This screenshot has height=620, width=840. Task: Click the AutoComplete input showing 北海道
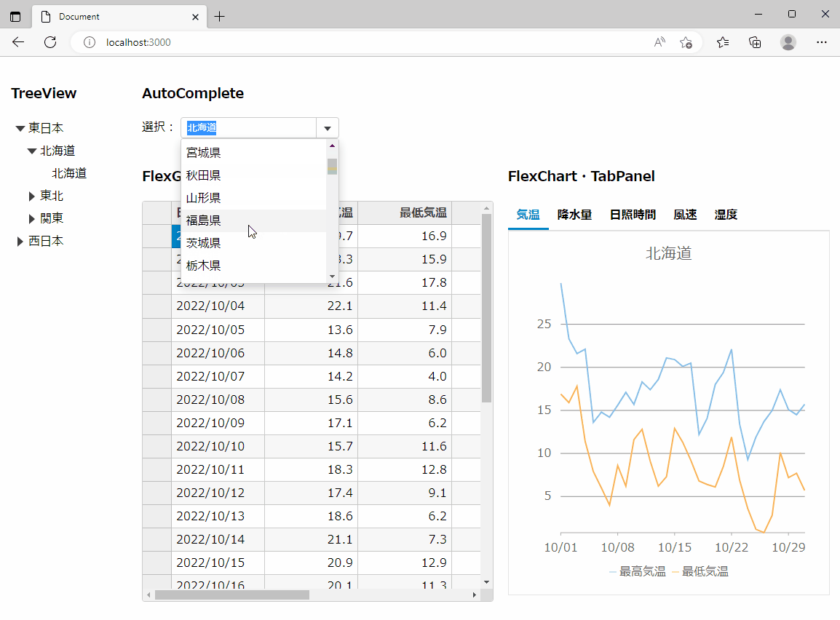pos(248,128)
